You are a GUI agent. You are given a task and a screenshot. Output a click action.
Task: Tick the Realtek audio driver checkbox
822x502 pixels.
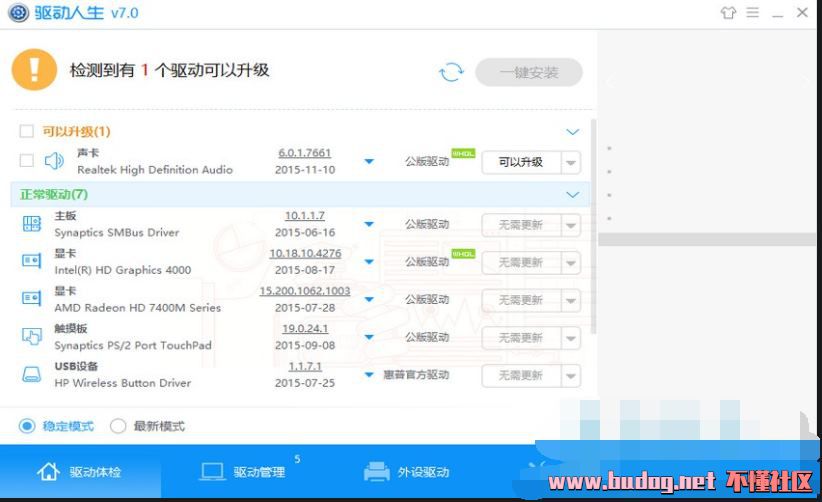point(26,161)
